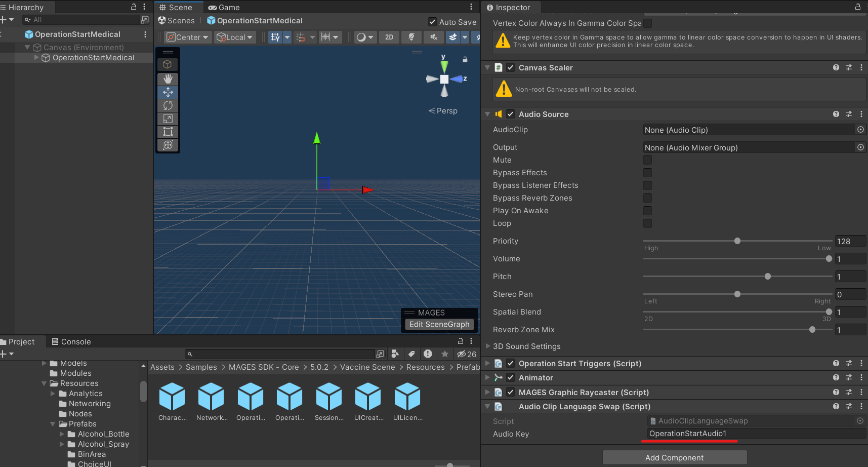868x467 pixels.
Task: Collapse the Audio Source component
Action: (487, 114)
